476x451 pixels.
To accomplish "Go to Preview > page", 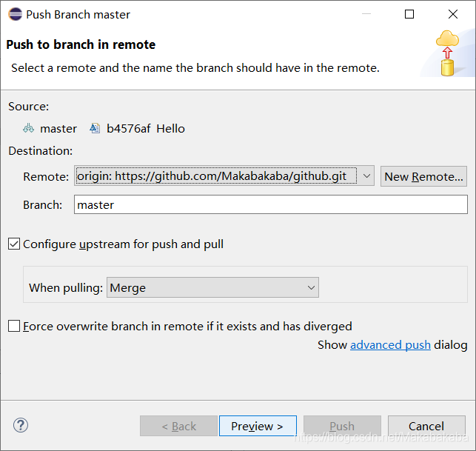I will click(258, 426).
